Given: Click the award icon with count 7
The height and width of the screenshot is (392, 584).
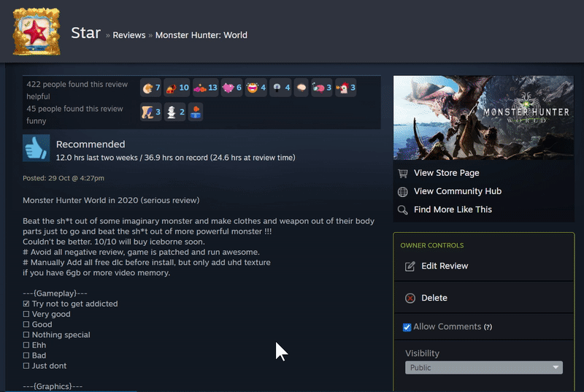Looking at the screenshot, I should 151,88.
